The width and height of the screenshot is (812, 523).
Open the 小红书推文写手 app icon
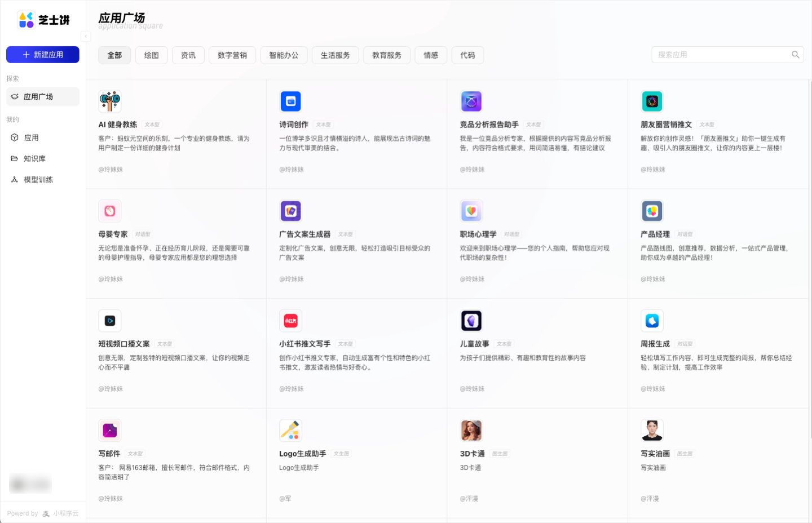(290, 321)
